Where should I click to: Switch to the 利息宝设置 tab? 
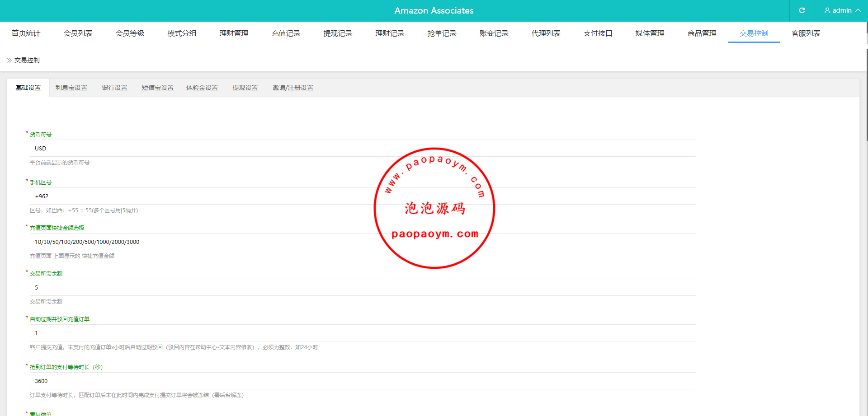pos(71,88)
